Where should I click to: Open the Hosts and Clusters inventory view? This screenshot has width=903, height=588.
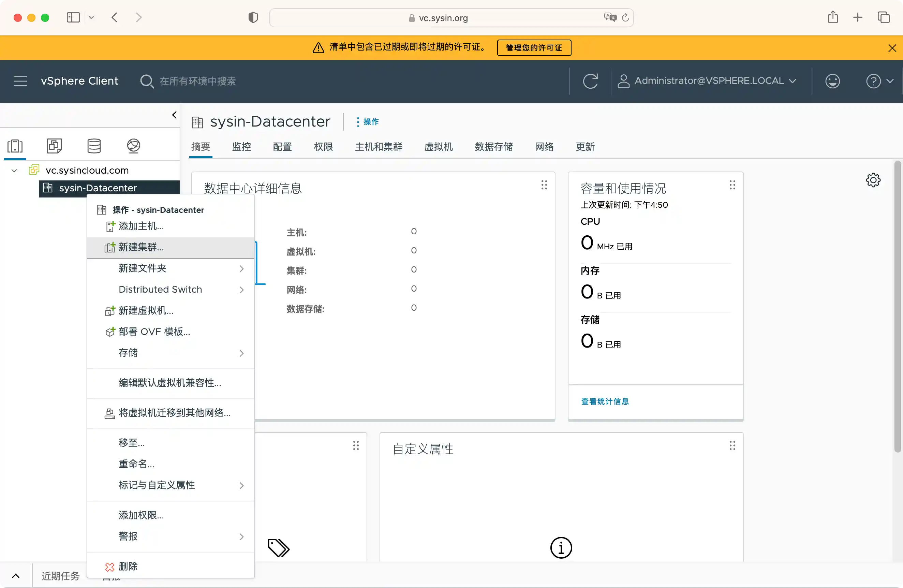pos(15,146)
